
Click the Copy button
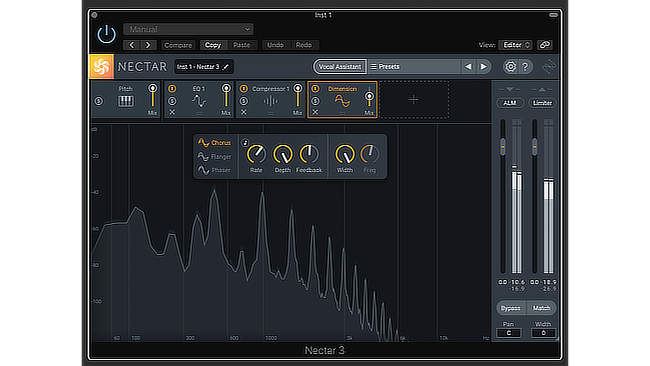213,45
